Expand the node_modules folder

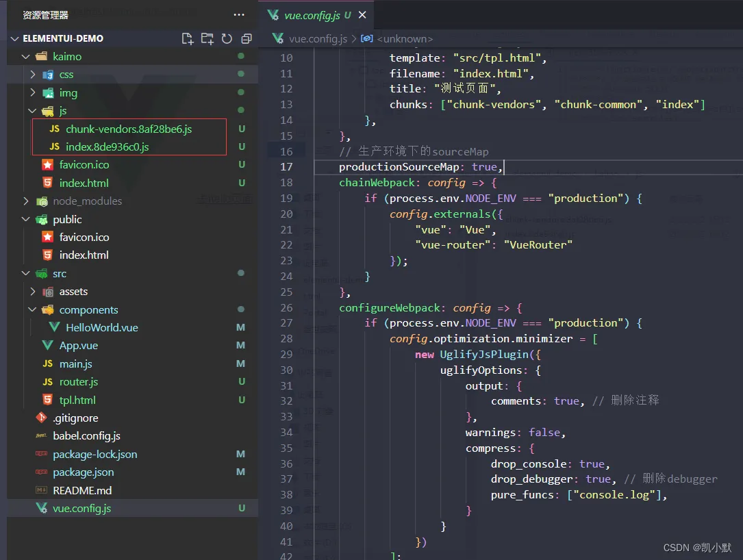click(x=26, y=201)
